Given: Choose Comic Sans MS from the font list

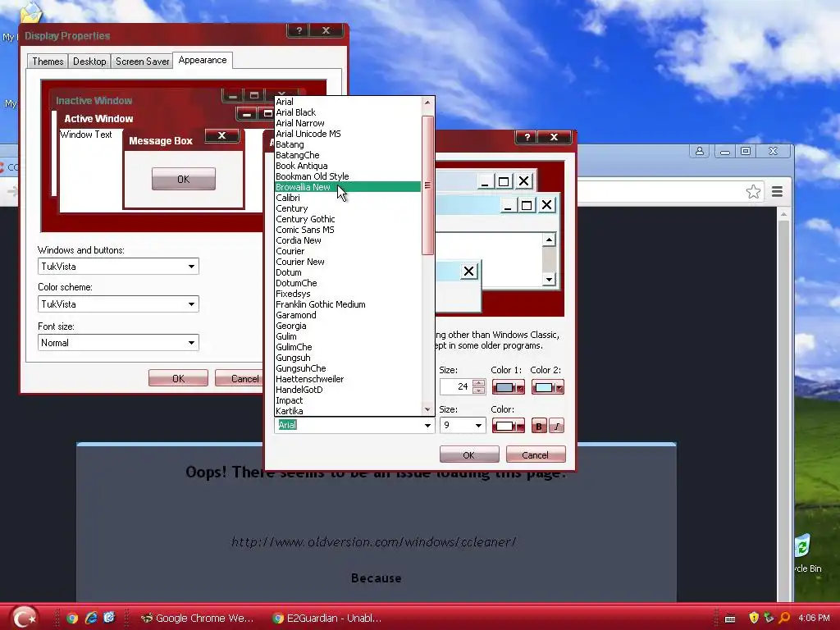Looking at the screenshot, I should (x=348, y=230).
